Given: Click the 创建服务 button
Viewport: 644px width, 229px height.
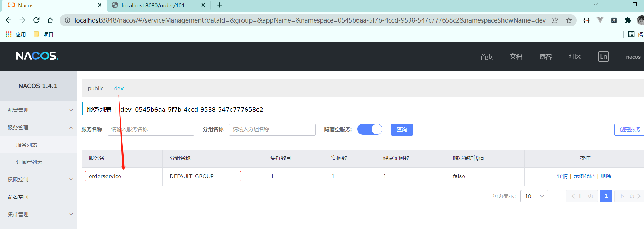Looking at the screenshot, I should coord(629,129).
